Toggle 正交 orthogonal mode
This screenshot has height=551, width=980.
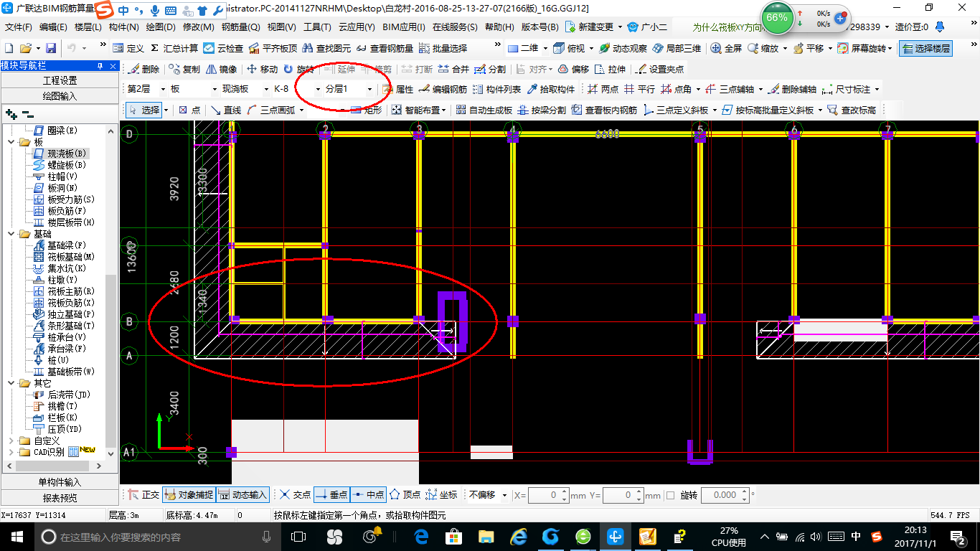(x=144, y=495)
